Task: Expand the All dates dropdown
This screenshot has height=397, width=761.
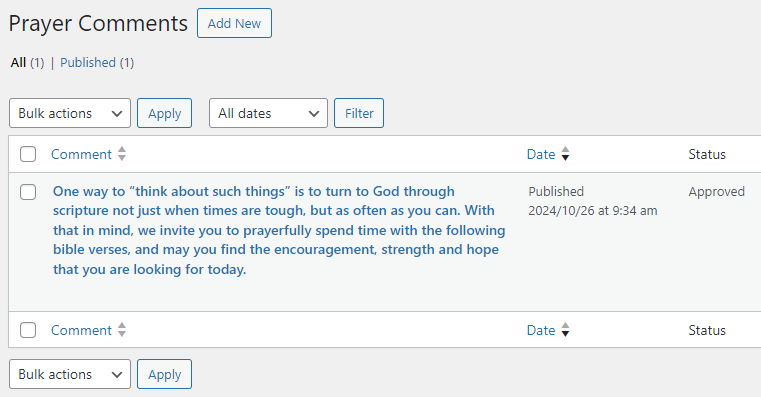Action: (x=268, y=113)
